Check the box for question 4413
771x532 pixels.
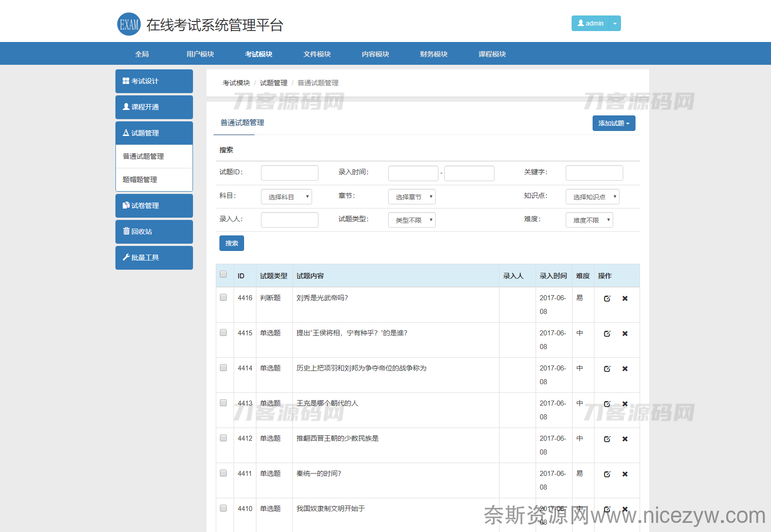(x=224, y=403)
